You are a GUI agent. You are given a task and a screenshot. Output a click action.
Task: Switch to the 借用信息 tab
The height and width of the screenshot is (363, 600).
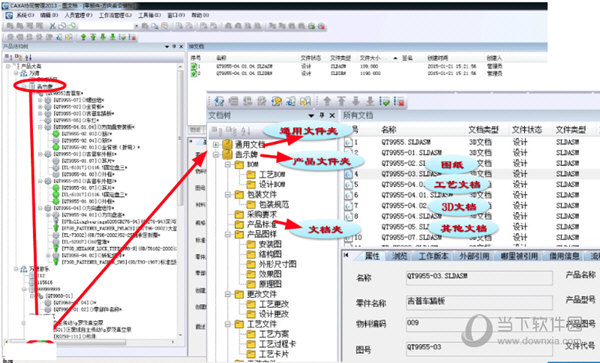(565, 256)
